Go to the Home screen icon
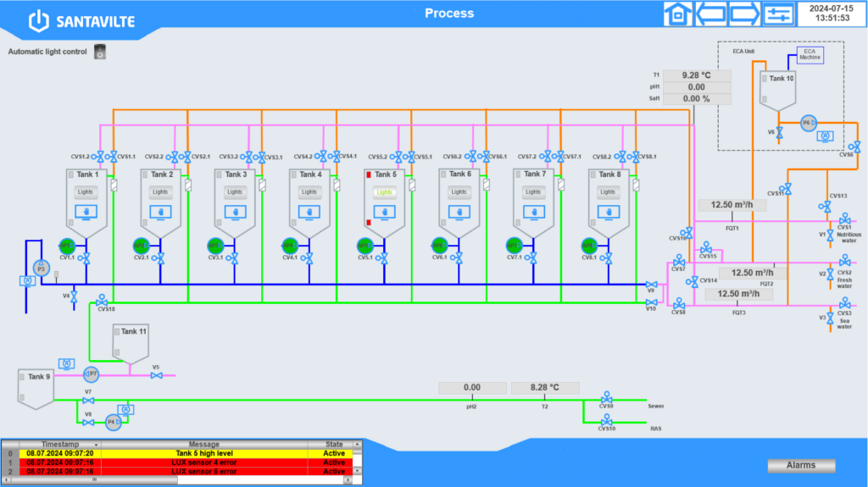Image resolution: width=868 pixels, height=487 pixels. 677,14
